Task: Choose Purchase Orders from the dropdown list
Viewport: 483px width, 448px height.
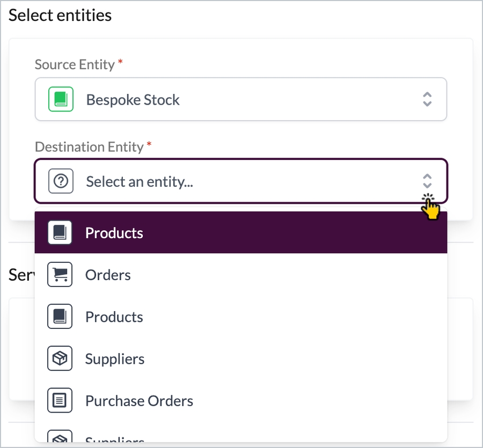Action: (139, 401)
